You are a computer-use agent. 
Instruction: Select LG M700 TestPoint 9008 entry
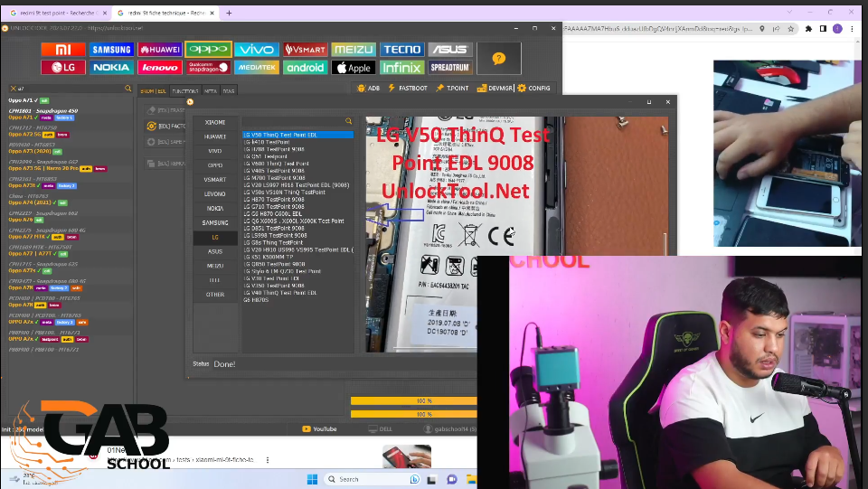point(297,177)
